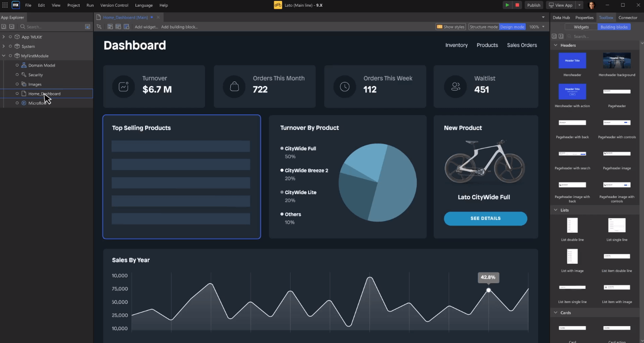Switch the Toolbox to Widgets
The image size is (644, 343).
[581, 27]
